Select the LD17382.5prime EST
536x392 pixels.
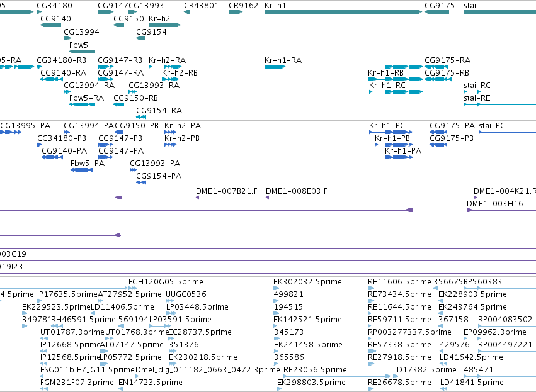pyautogui.click(x=396, y=376)
